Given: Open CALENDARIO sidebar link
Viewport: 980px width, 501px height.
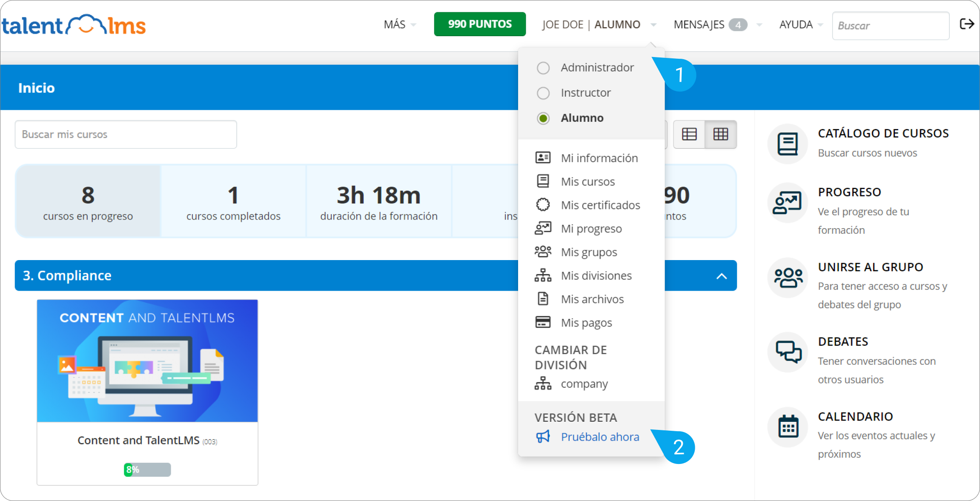Looking at the screenshot, I should coord(855,416).
